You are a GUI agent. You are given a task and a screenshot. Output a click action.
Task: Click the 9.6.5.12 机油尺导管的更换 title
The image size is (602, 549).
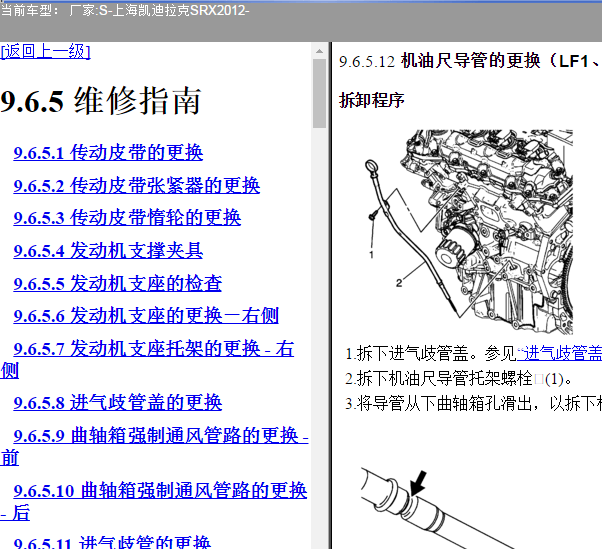470,61
